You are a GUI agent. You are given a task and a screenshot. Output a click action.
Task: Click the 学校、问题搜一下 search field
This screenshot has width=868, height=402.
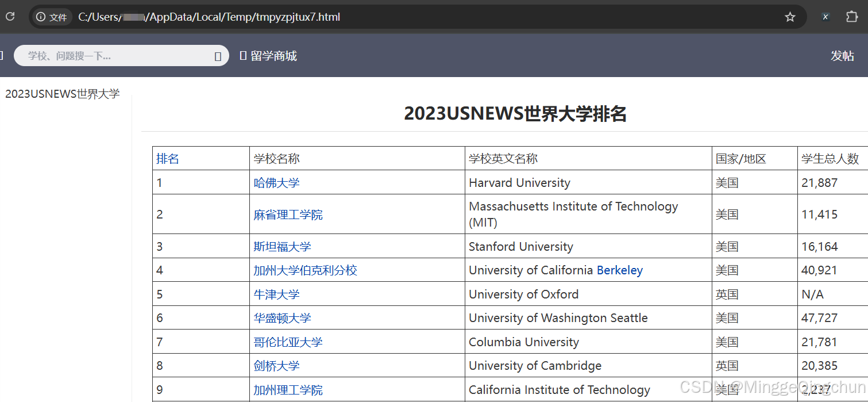point(121,56)
